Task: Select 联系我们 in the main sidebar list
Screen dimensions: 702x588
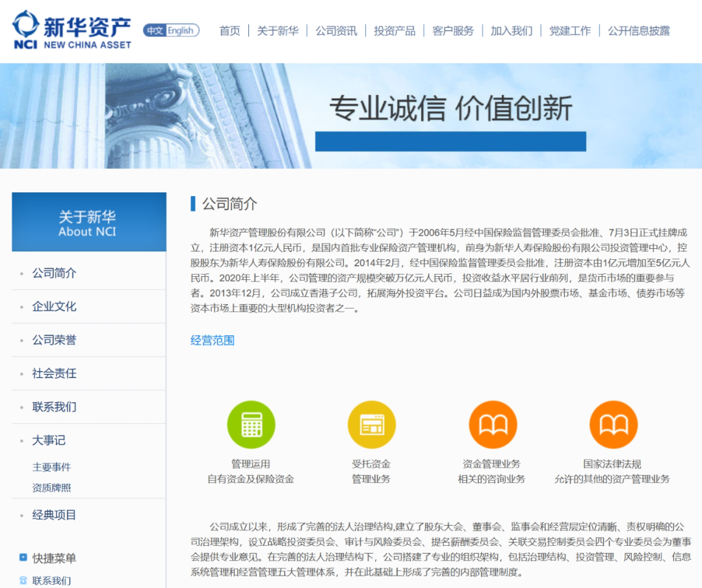Action: point(54,407)
